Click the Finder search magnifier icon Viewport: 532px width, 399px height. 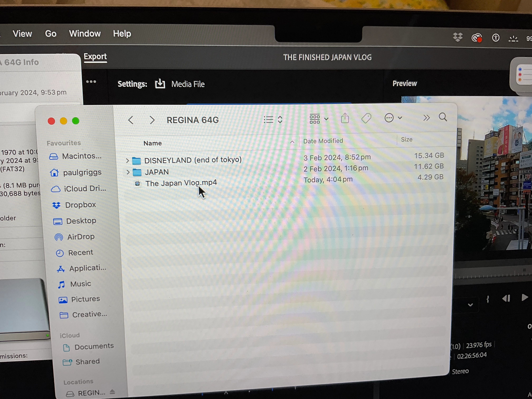click(443, 117)
